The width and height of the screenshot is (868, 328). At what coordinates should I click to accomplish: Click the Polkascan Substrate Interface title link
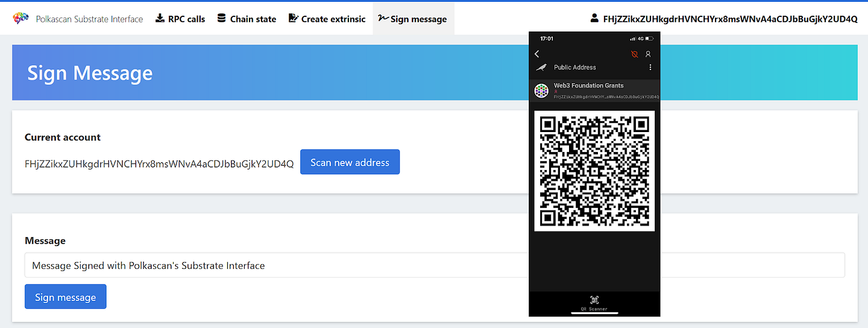point(89,19)
